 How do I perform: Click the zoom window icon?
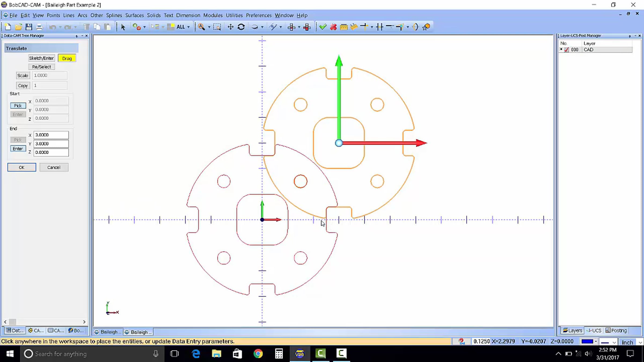tap(217, 27)
